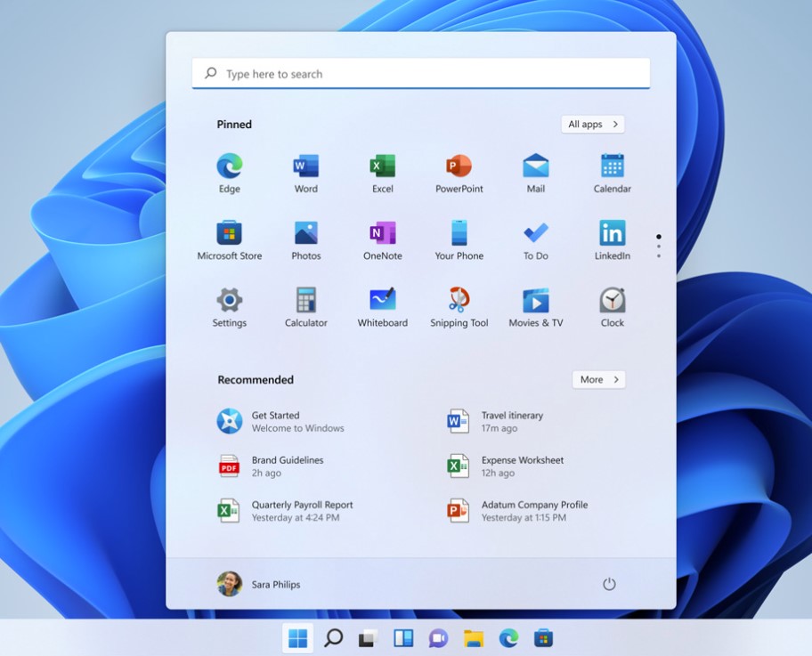Image resolution: width=812 pixels, height=656 pixels.
Task: Click the Sara Philips user account button
Action: [x=259, y=584]
